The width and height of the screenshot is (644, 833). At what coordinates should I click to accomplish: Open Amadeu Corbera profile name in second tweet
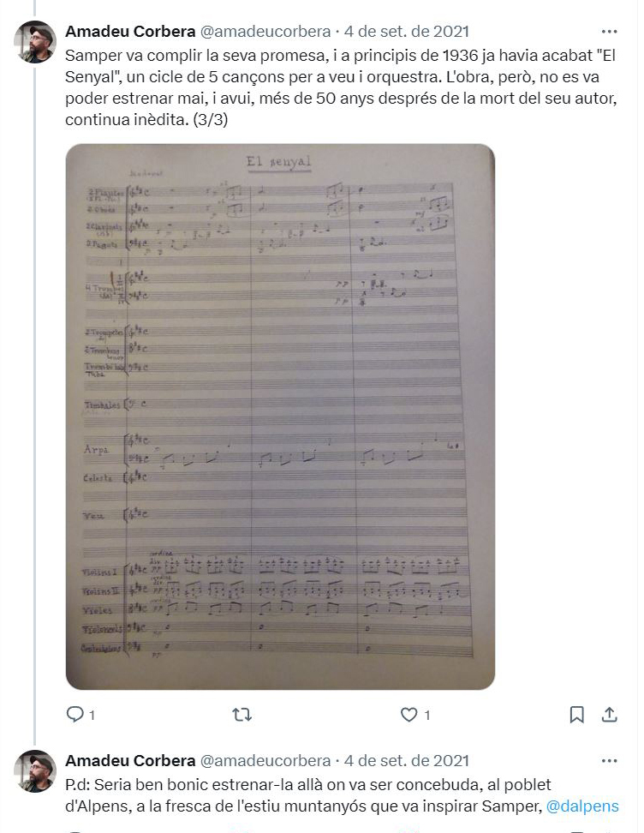pyautogui.click(x=130, y=761)
